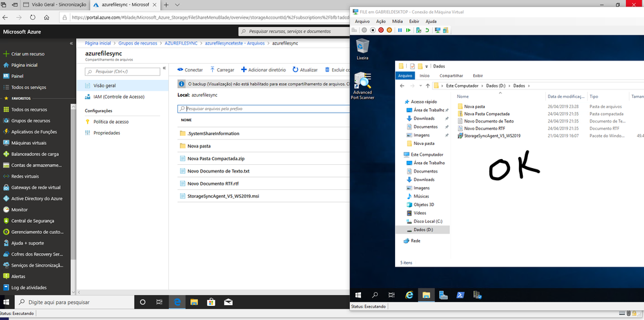Open Microsoft Store from host taskbar
Image resolution: width=644 pixels, height=320 pixels.
[x=211, y=302]
